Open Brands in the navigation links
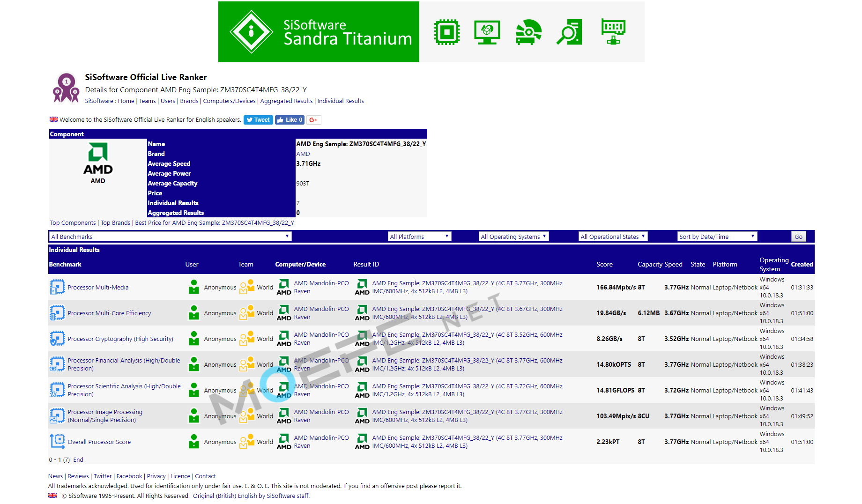862x504 pixels. pos(189,101)
